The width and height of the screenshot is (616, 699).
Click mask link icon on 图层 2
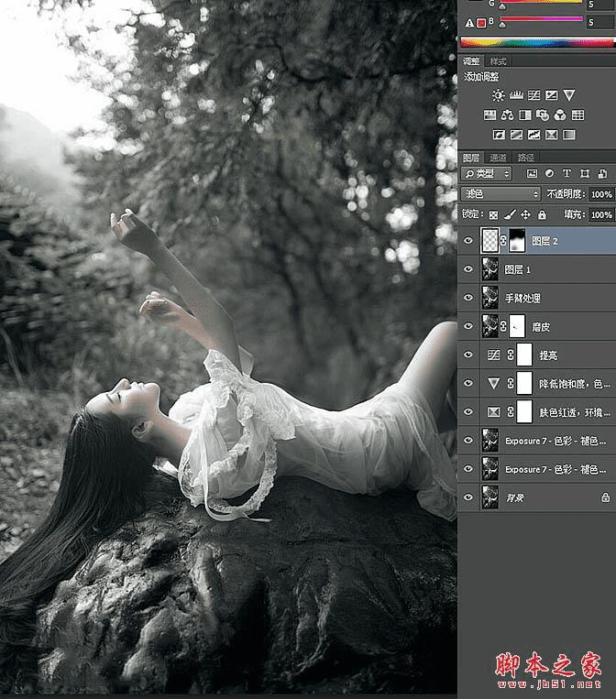(x=503, y=241)
